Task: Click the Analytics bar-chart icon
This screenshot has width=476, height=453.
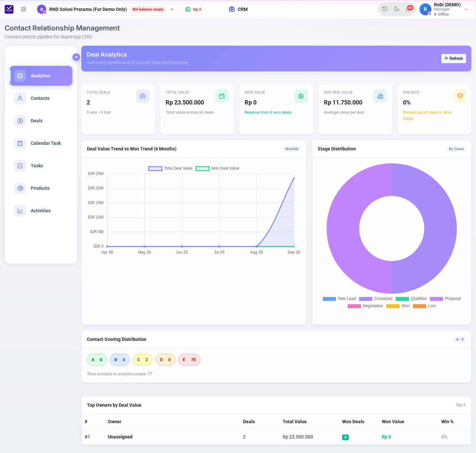Action: (20, 76)
